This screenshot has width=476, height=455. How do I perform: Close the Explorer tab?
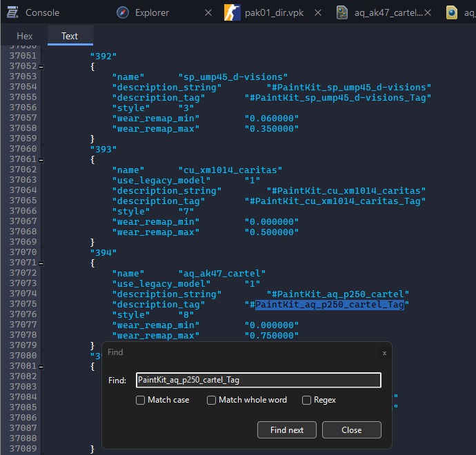point(208,12)
